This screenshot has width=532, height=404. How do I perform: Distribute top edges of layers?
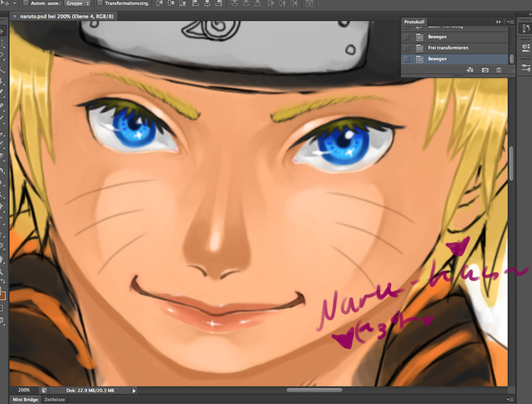[235, 3]
